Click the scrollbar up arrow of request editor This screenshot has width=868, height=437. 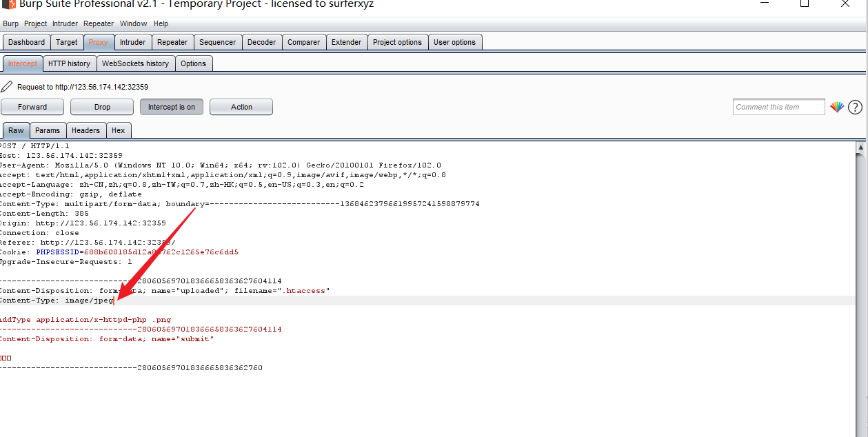click(861, 147)
